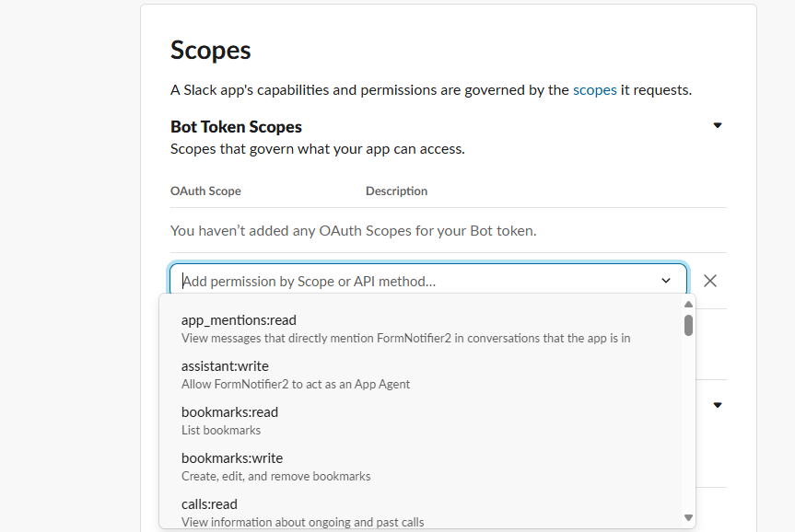
Task: Collapse the Bot Token Scopes section arrow
Action: pyautogui.click(x=718, y=125)
